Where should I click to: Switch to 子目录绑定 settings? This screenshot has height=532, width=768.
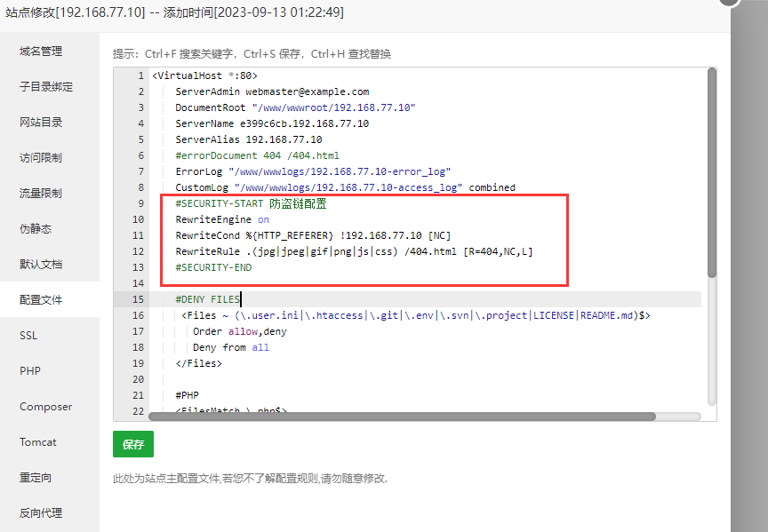coord(44,86)
